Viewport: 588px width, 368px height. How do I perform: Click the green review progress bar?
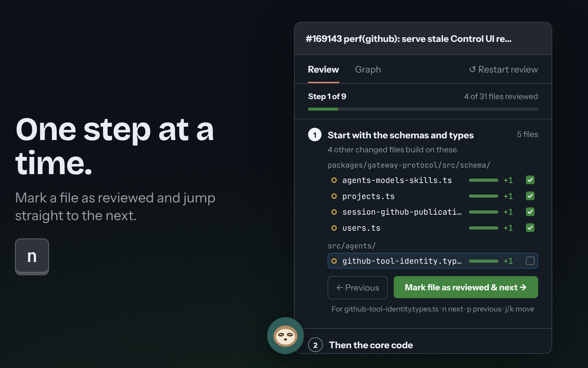point(423,109)
